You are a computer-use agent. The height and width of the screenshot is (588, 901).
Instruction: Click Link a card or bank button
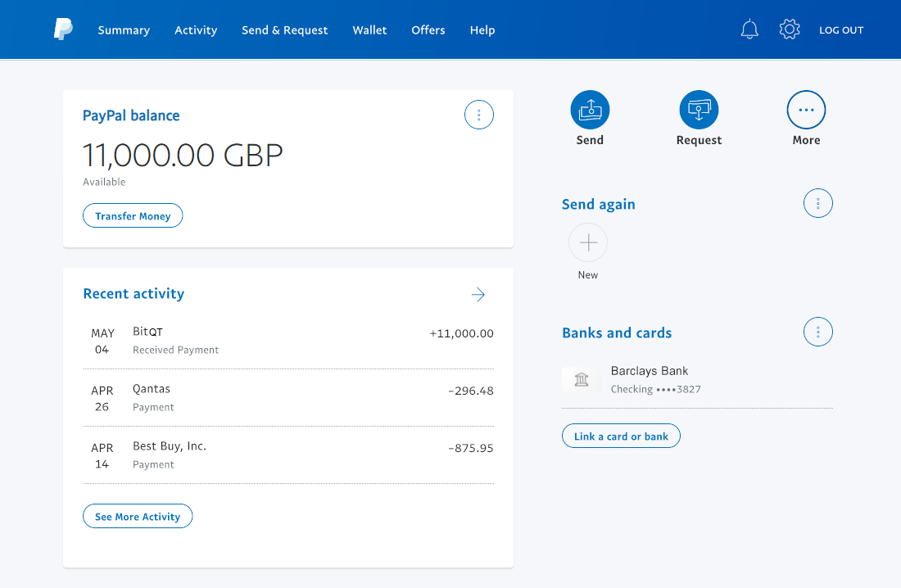pos(621,436)
